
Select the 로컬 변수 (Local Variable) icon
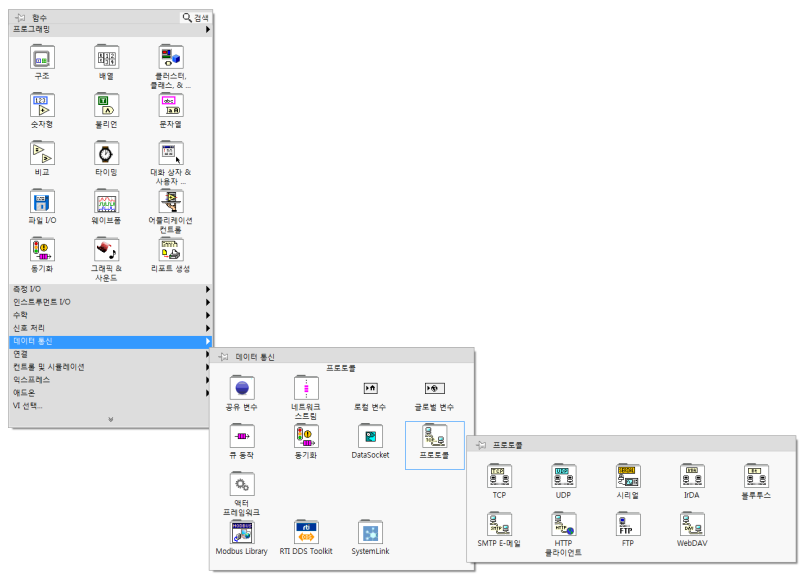click(x=370, y=389)
